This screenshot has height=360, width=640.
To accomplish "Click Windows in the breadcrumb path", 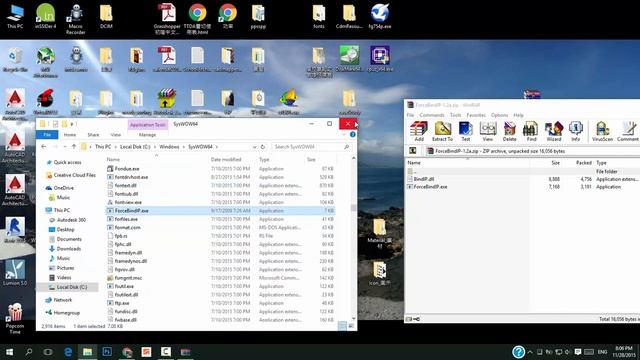I will pos(169,147).
